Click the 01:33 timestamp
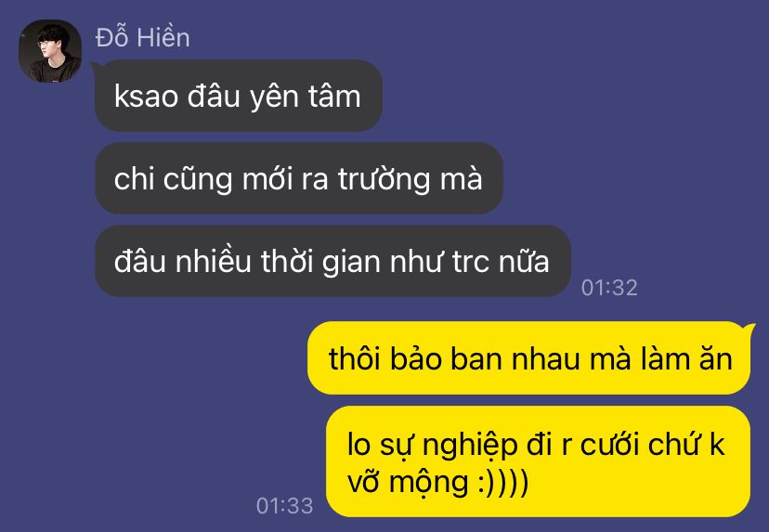Viewport: 769px width, 532px height. point(284,505)
